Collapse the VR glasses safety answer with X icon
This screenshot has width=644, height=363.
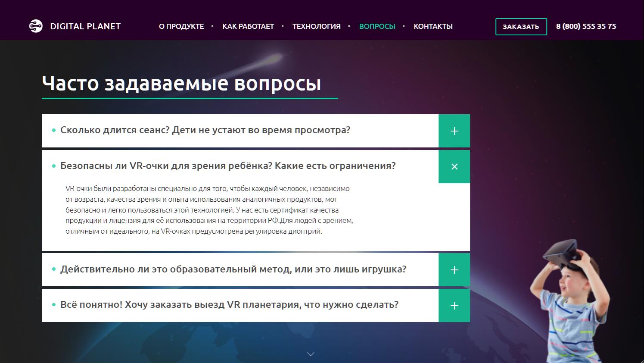coord(454,166)
